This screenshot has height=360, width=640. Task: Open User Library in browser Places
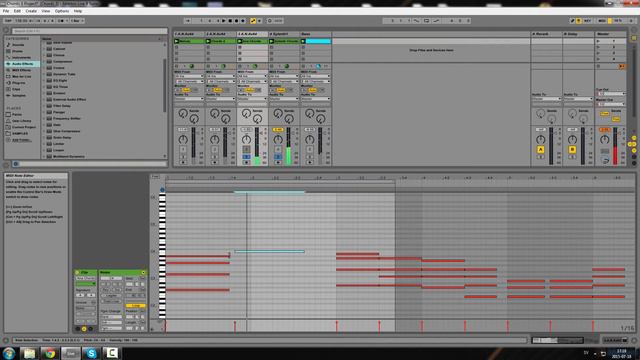coord(22,121)
